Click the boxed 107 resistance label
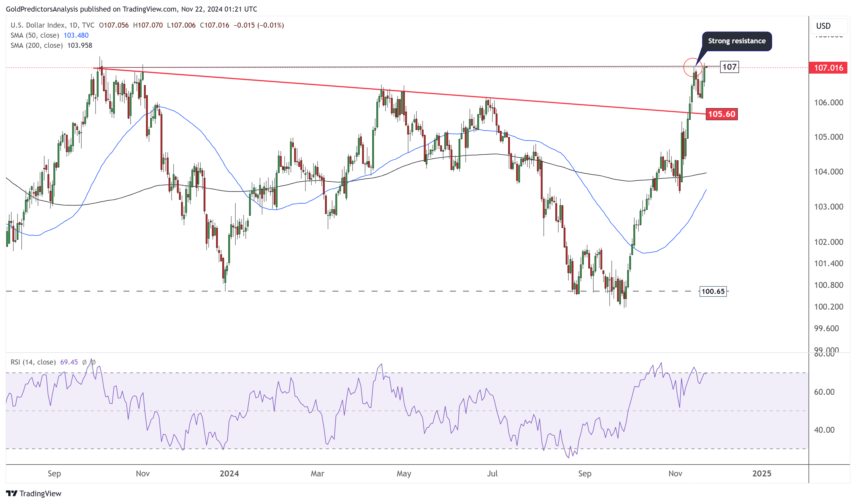This screenshot has width=856, height=504. click(x=729, y=67)
